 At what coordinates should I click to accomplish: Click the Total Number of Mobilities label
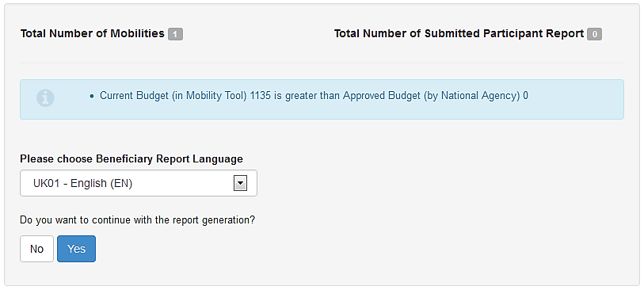93,34
